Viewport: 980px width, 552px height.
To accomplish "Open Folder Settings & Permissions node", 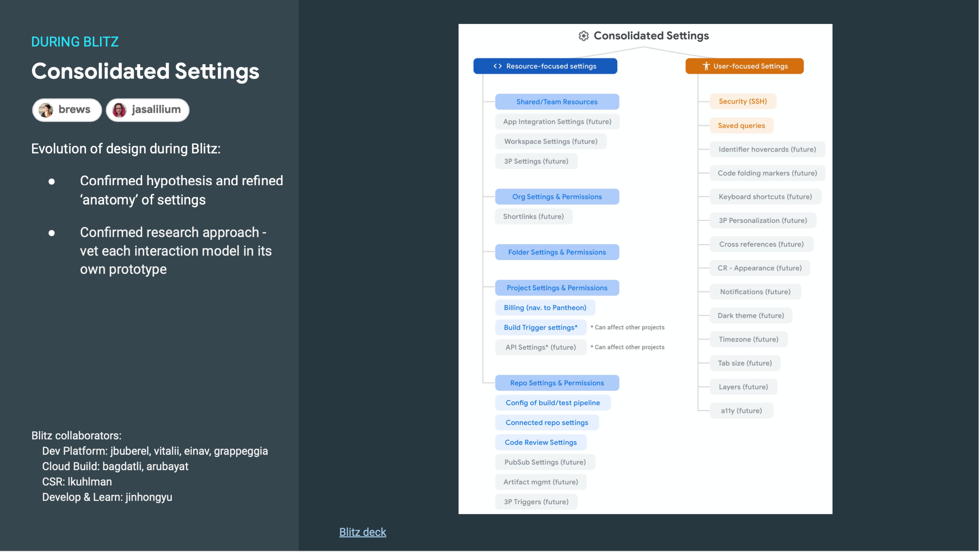I will click(x=557, y=252).
